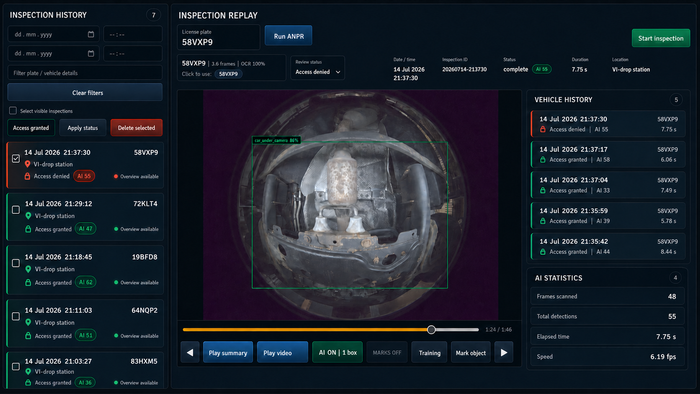Click AI 55 badge on 58VXP9 card
Viewport: 700px width, 394px height.
(84, 176)
